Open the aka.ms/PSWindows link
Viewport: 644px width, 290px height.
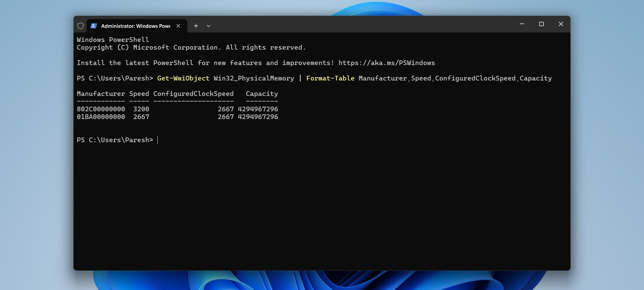pyautogui.click(x=387, y=63)
